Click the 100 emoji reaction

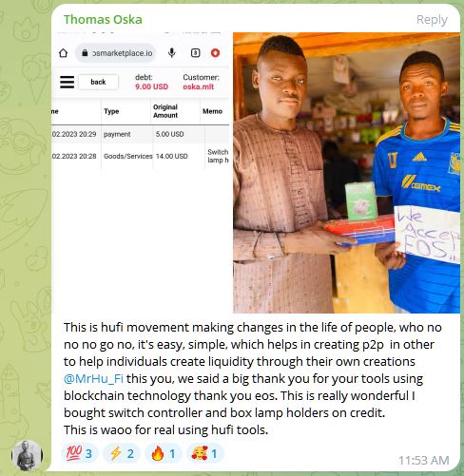[80, 453]
